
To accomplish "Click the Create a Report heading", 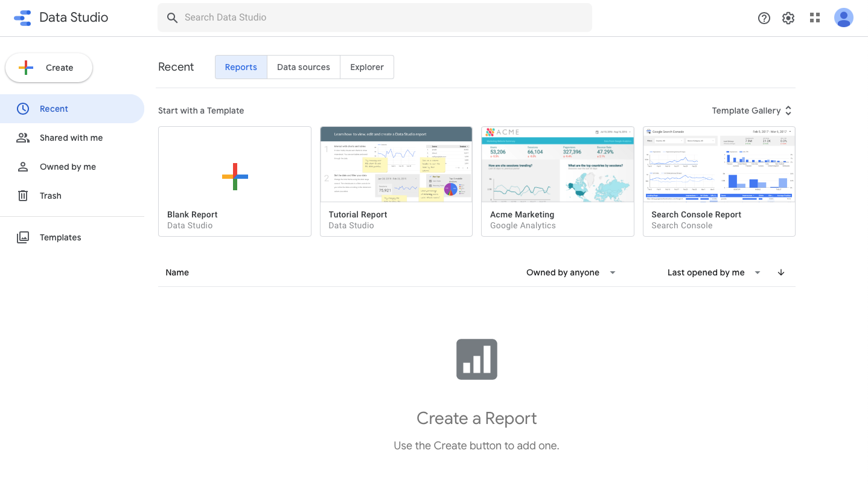I will pos(477,418).
